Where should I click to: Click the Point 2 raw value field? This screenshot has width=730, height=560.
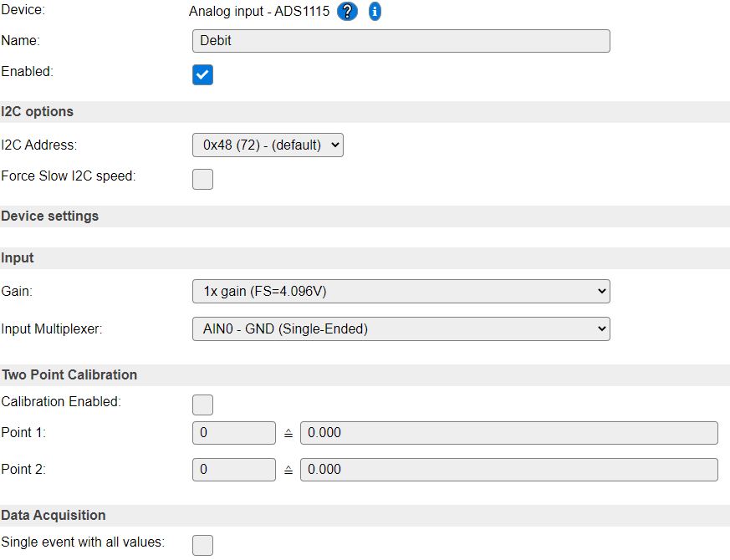(233, 470)
